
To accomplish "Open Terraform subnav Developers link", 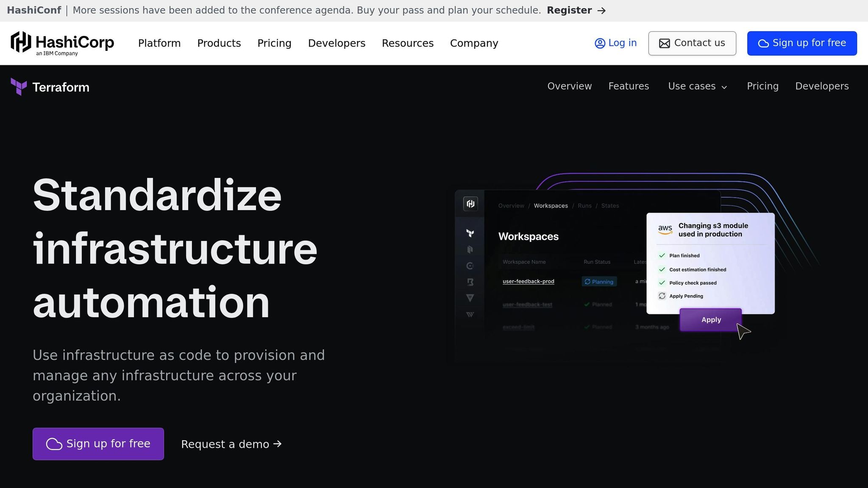I will (x=822, y=86).
